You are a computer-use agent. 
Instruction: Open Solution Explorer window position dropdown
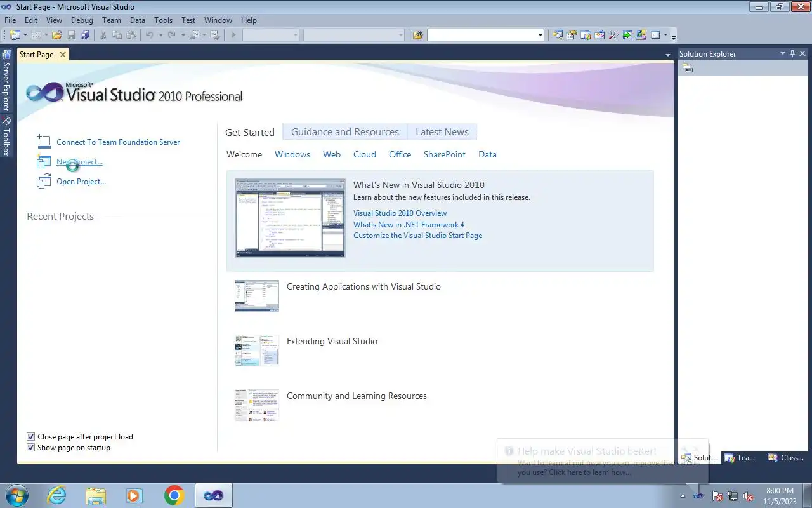pos(783,54)
